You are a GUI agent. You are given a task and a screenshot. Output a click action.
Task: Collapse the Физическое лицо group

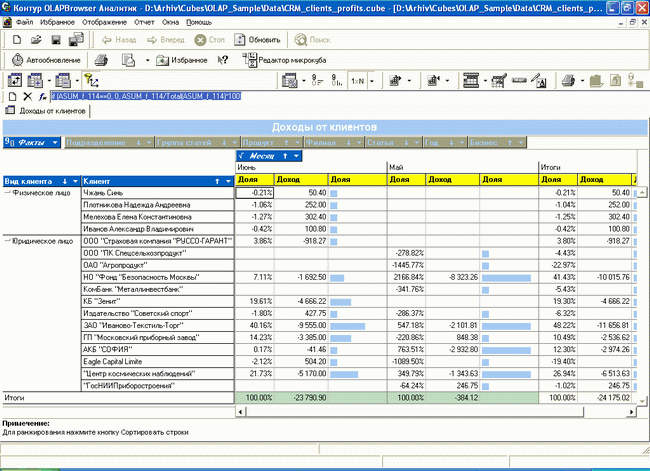click(x=7, y=193)
